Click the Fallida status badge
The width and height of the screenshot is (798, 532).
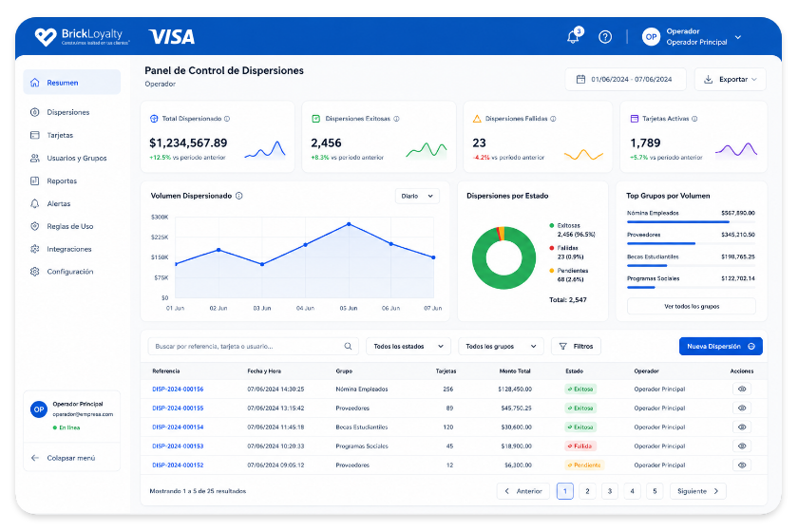point(580,446)
